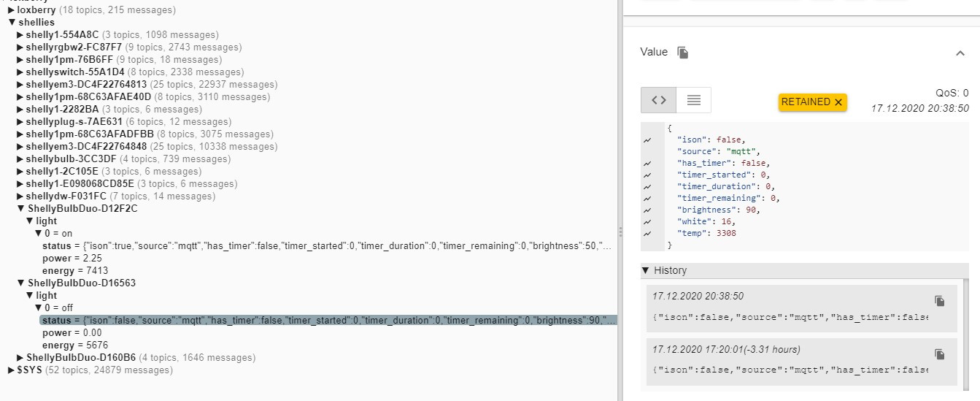
Task: Show chart for "timer_remaining" value
Action: tap(647, 198)
